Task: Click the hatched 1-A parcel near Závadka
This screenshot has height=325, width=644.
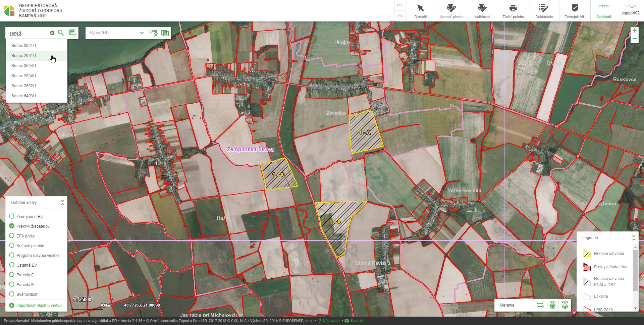Action: point(365,132)
